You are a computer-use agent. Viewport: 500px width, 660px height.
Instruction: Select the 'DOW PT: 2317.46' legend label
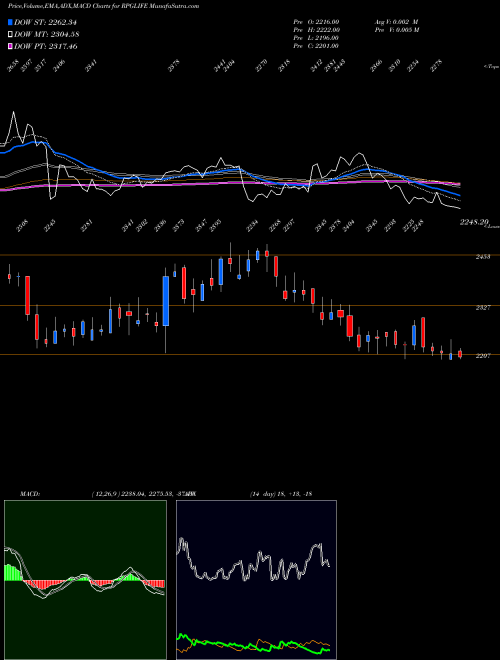pos(45,46)
